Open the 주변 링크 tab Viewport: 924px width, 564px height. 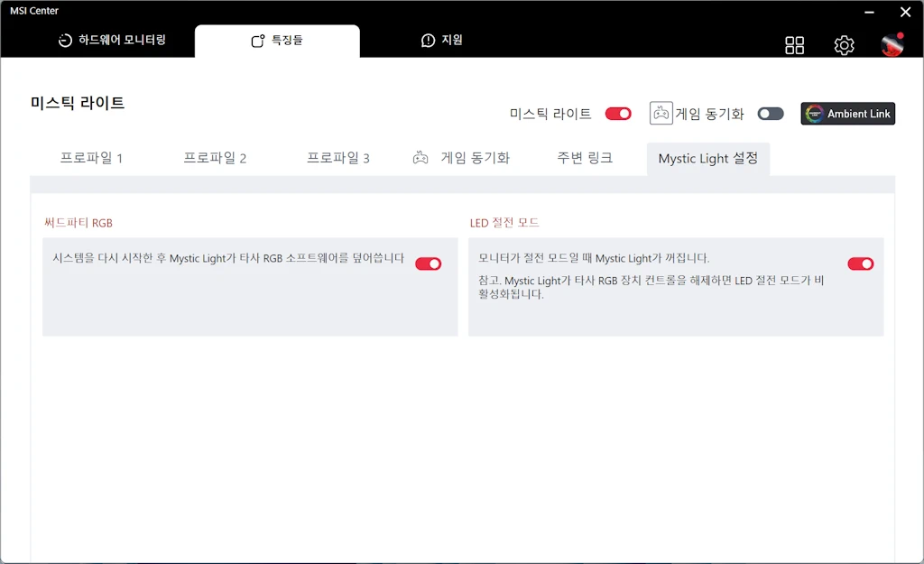click(585, 158)
